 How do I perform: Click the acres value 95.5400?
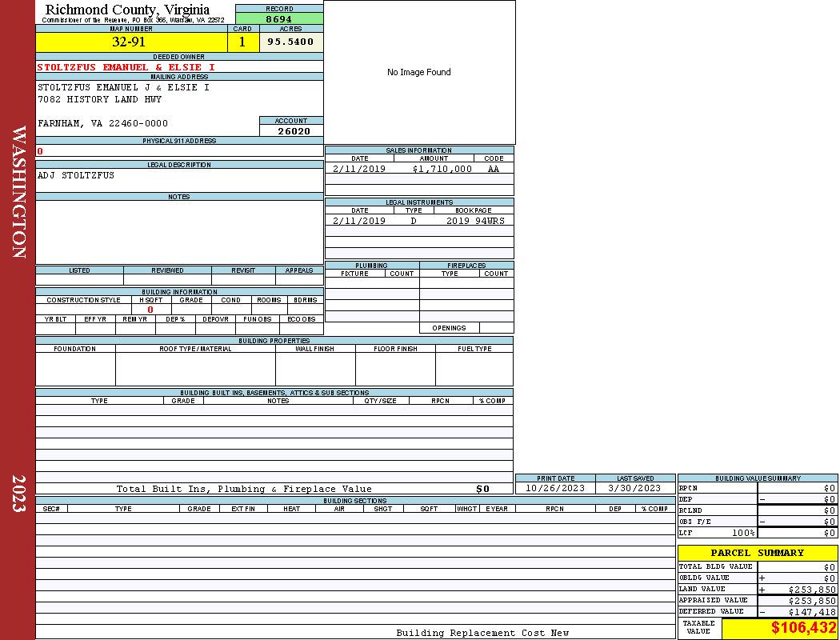290,42
